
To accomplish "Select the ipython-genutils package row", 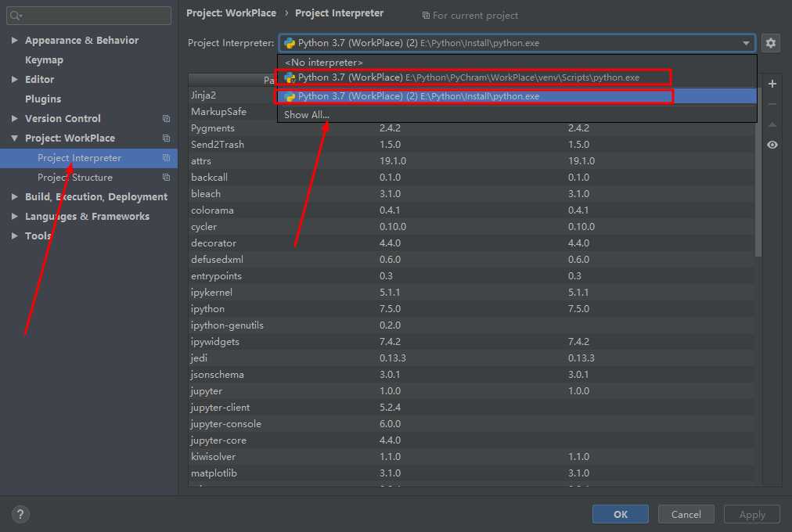I will coord(472,325).
